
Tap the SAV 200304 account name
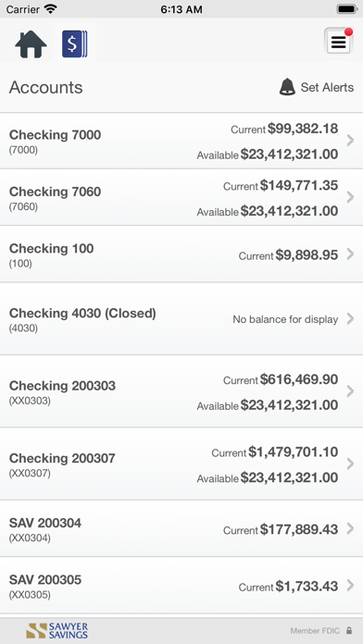[45, 523]
